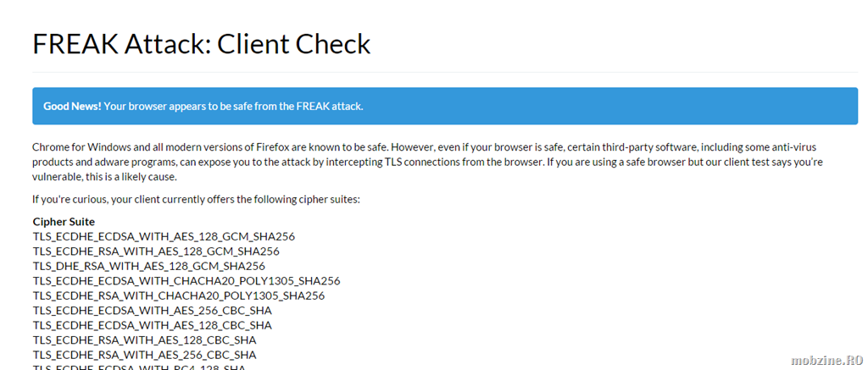
Task: Select TLS_ECDHE_RSA_WITH_AES_128_CBC_SHA entry
Action: point(144,340)
